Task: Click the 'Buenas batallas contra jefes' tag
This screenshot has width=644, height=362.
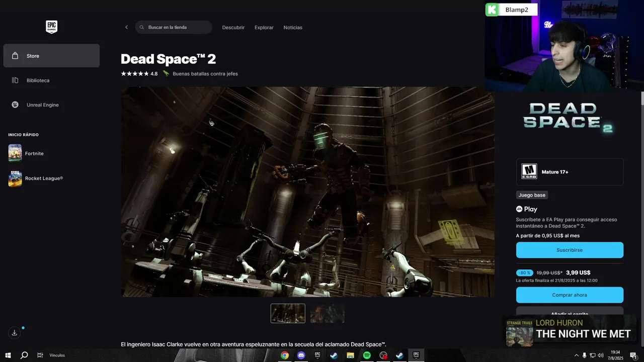Action: [205, 74]
